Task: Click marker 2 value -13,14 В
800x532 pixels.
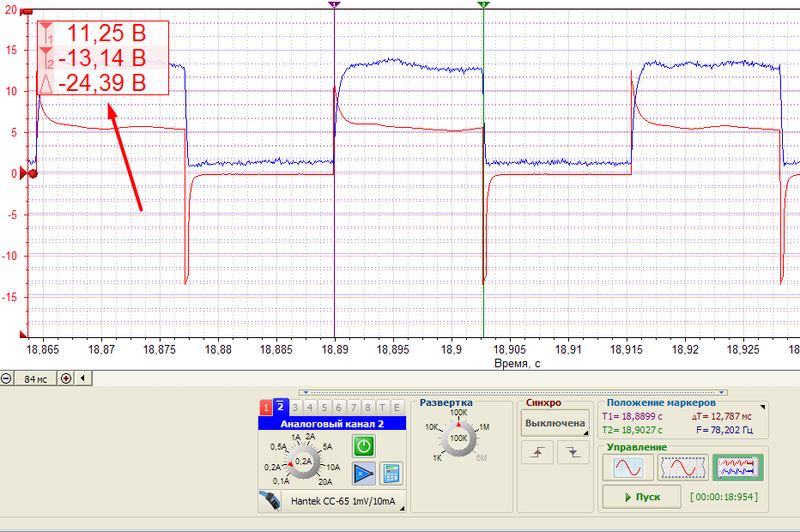Action: click(102, 57)
